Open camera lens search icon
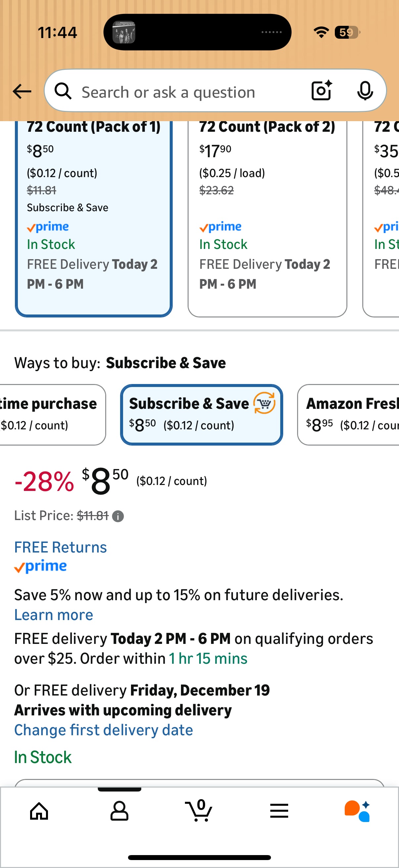 click(x=322, y=91)
